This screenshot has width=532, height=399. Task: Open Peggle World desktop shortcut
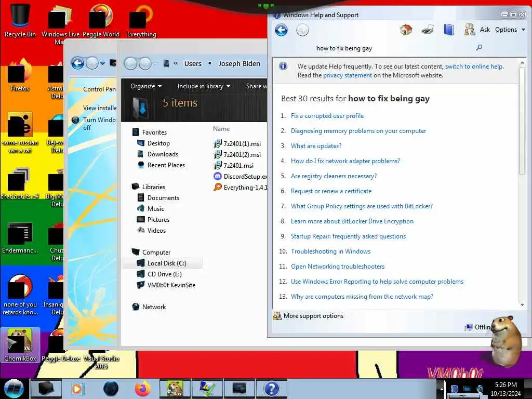tap(101, 20)
